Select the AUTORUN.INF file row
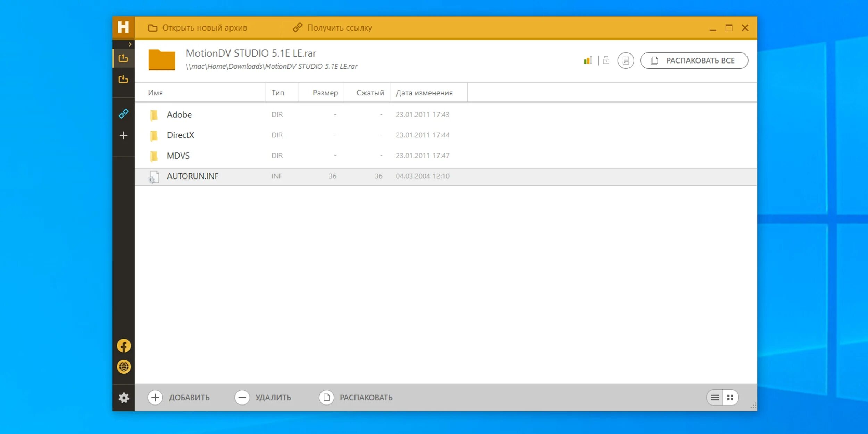 [x=446, y=176]
